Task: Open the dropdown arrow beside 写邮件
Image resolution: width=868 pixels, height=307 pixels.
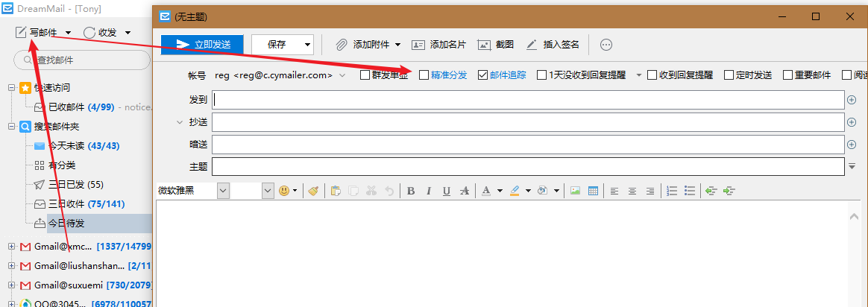Action: tap(68, 33)
